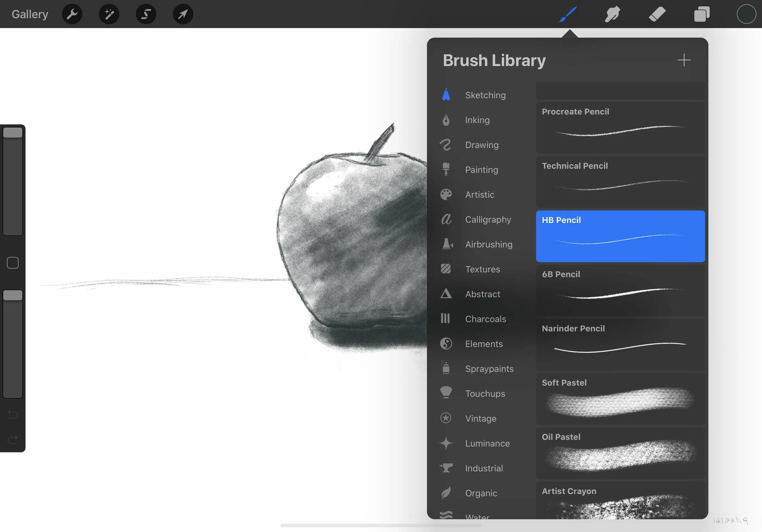Tap the Smudge tool icon
The image size is (762, 532).
pos(612,14)
